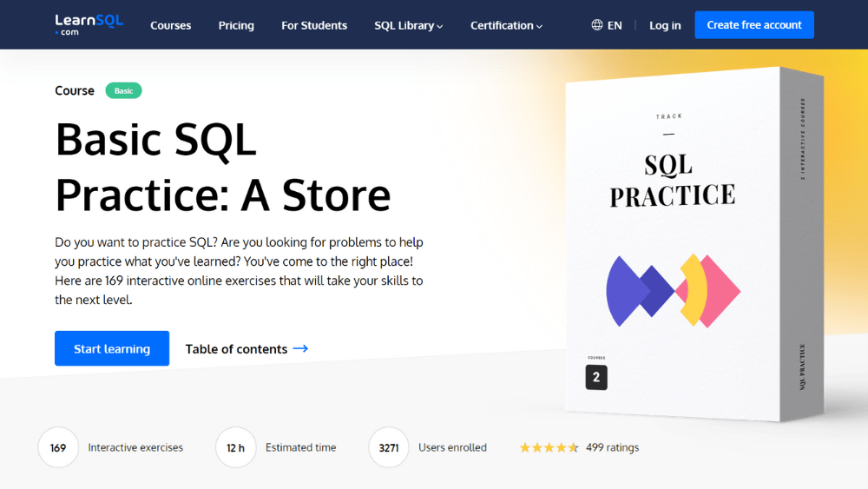Click the SQL Practice box image
This screenshot has height=489, width=868.
pos(694,244)
